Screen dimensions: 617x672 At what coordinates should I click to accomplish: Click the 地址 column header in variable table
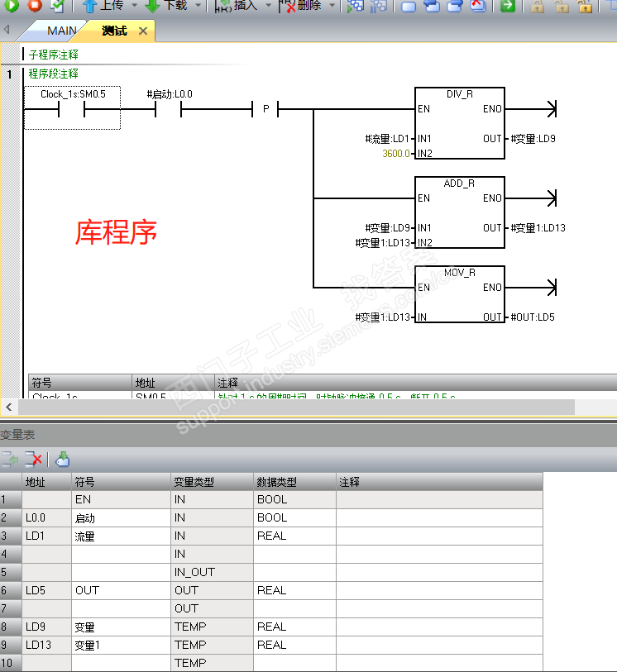[x=47, y=482]
